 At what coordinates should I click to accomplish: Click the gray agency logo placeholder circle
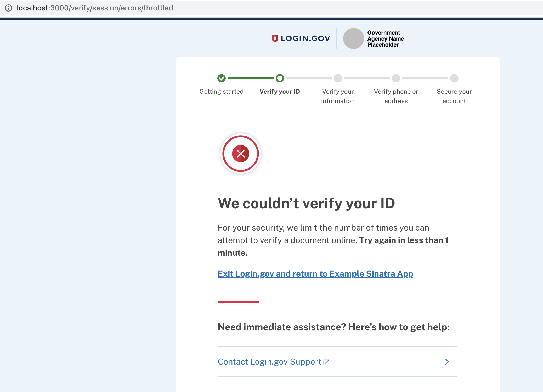[x=353, y=38]
